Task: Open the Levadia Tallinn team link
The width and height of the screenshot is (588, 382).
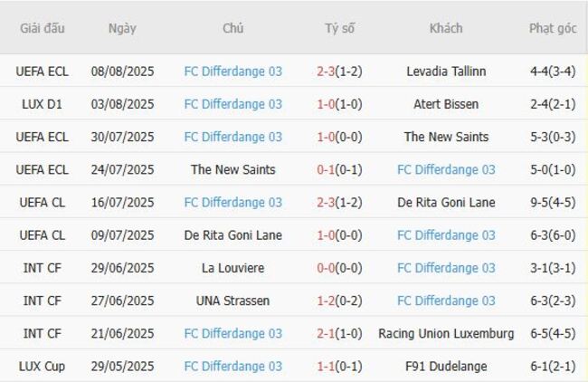Action: pyautogui.click(x=446, y=71)
